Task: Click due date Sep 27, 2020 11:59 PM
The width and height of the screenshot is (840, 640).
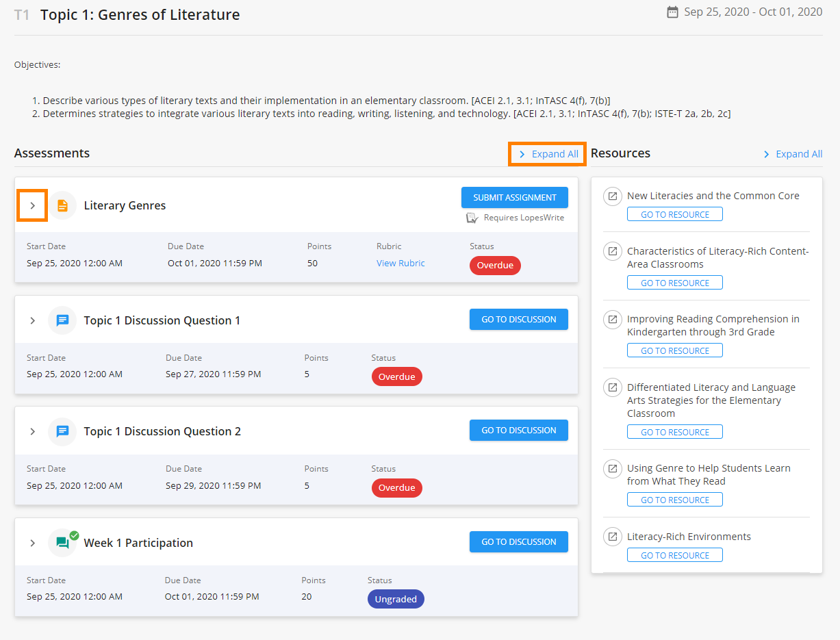Action: click(x=213, y=374)
